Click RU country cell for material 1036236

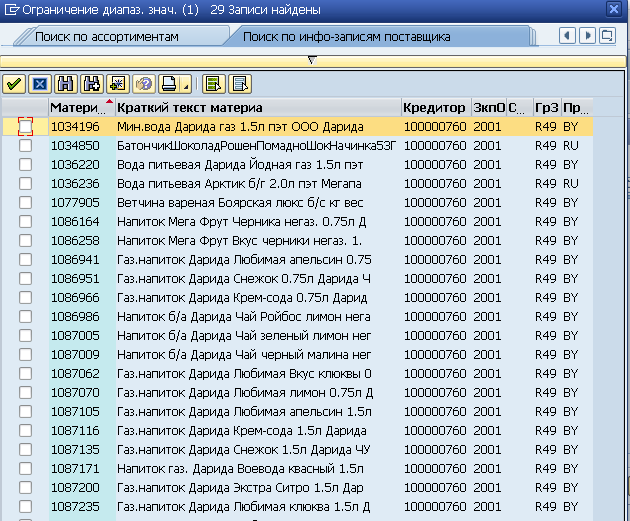tap(571, 184)
